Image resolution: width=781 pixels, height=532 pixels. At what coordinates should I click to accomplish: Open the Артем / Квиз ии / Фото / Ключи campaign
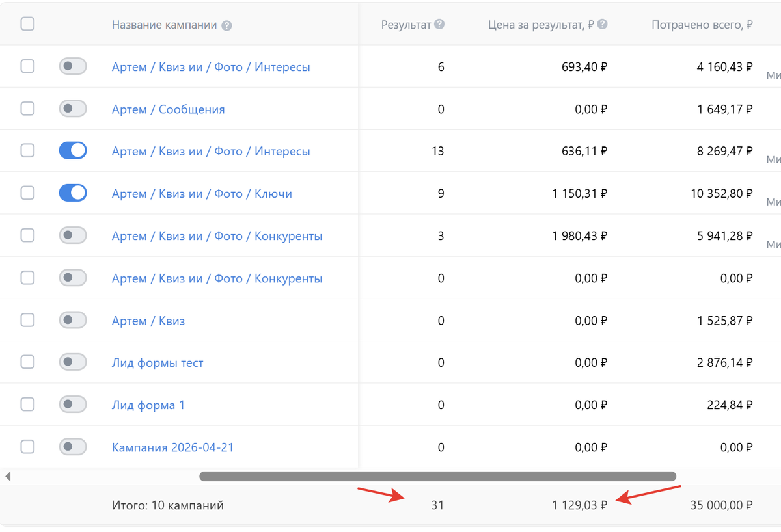pyautogui.click(x=202, y=194)
